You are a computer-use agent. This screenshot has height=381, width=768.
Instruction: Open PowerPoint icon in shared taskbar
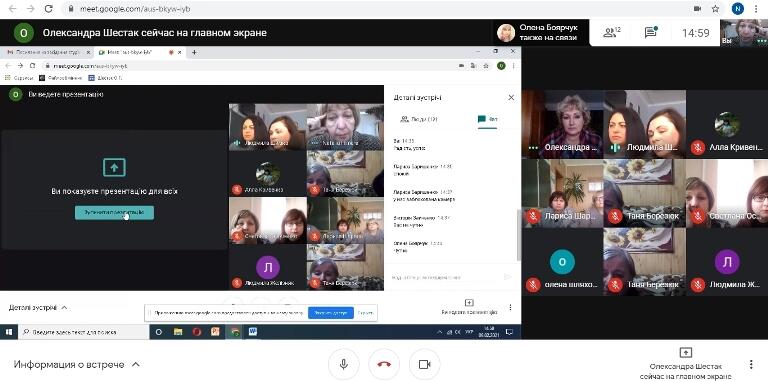tap(216, 332)
